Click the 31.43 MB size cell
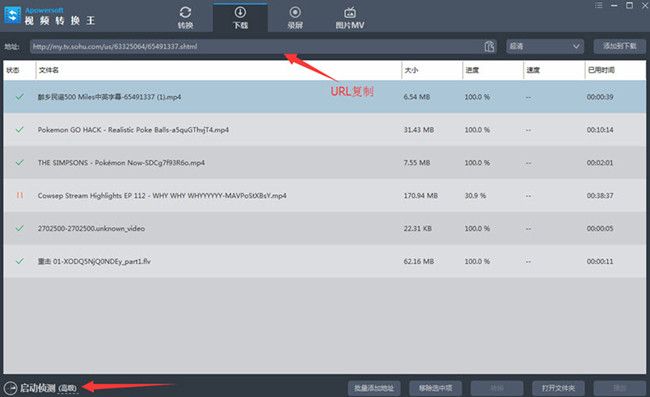This screenshot has width=650, height=397. coord(419,130)
